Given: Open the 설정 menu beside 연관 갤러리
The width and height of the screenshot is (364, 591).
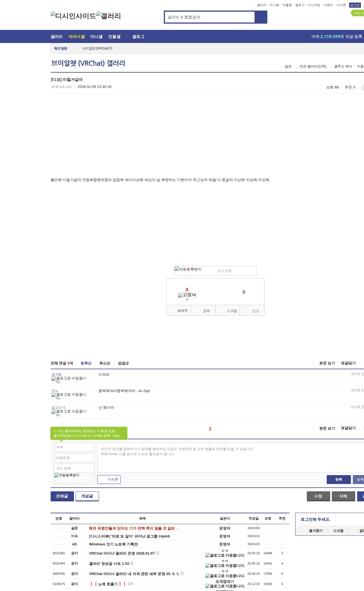Looking at the screenshot, I should 288,66.
